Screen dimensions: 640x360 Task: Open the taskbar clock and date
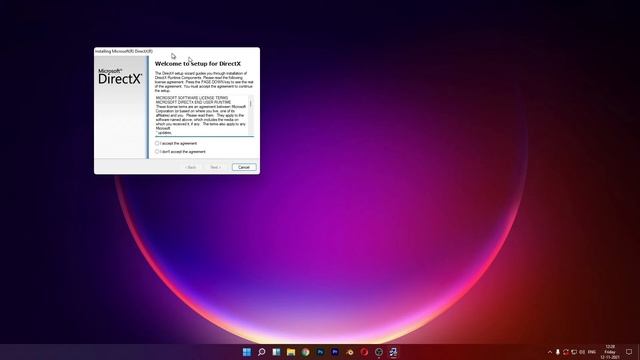click(610, 352)
